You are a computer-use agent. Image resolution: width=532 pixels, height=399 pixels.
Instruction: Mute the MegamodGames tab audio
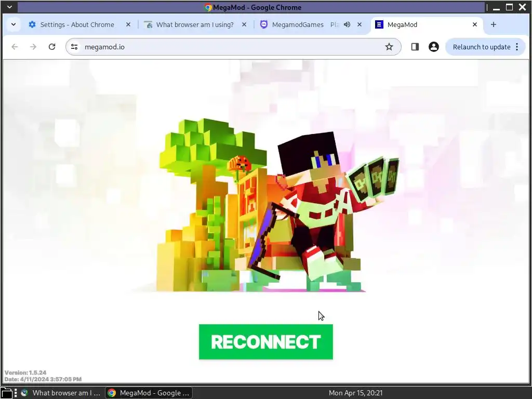(x=347, y=24)
